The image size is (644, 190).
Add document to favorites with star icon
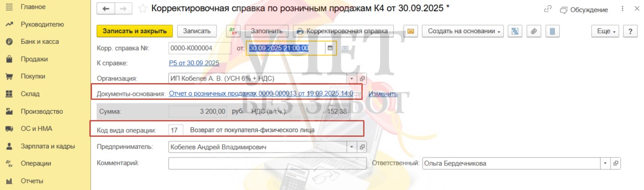coord(142,9)
